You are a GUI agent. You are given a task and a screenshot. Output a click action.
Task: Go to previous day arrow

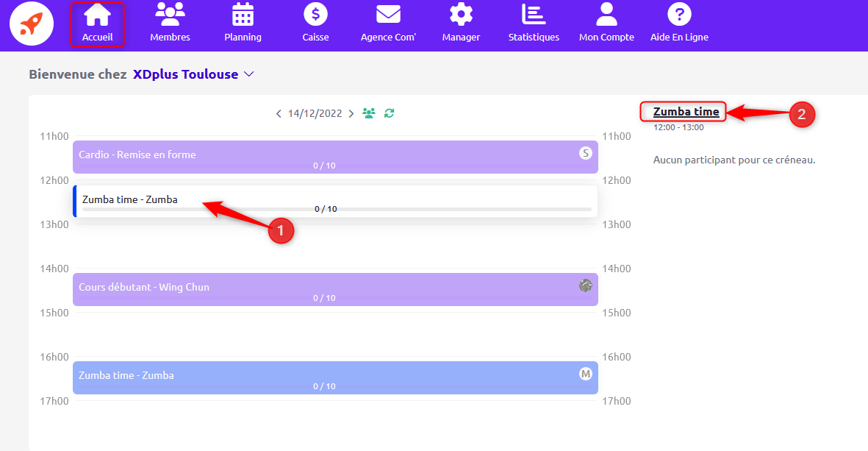[279, 113]
